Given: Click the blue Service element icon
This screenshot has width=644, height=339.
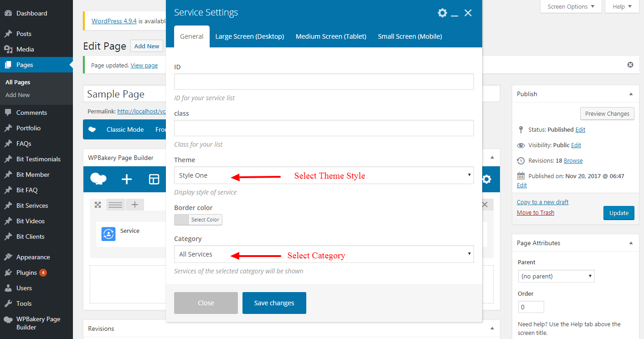Looking at the screenshot, I should (x=108, y=234).
